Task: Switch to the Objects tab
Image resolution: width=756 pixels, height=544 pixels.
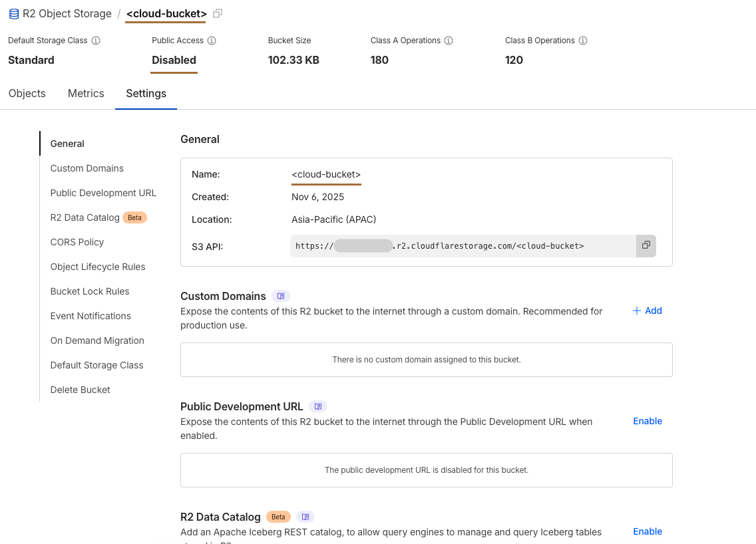Action: coord(27,93)
